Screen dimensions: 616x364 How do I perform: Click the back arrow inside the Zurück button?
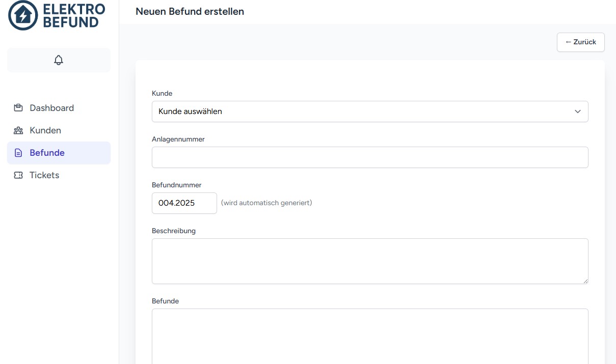[569, 42]
